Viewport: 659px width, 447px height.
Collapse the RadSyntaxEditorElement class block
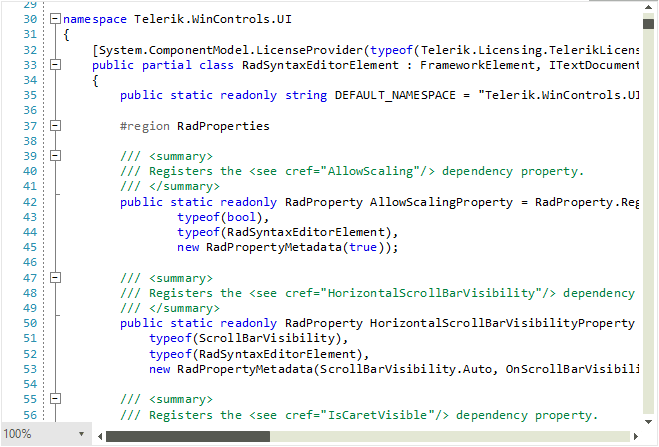click(55, 65)
